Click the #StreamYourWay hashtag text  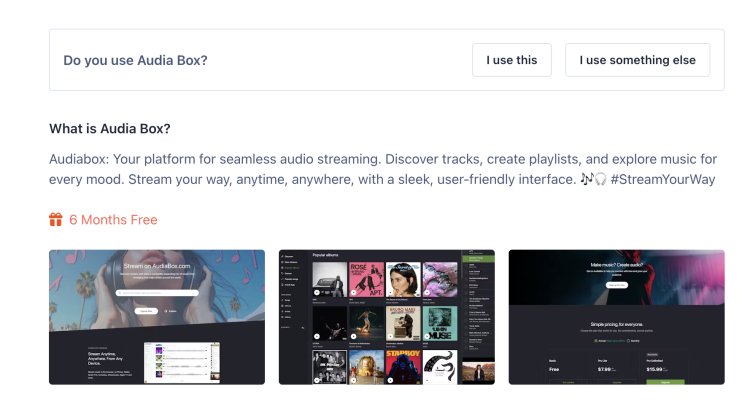(662, 180)
